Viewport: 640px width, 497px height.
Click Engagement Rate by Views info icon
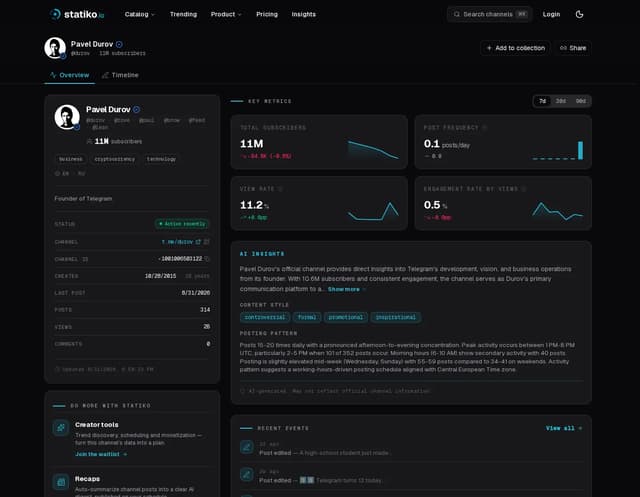(524, 189)
